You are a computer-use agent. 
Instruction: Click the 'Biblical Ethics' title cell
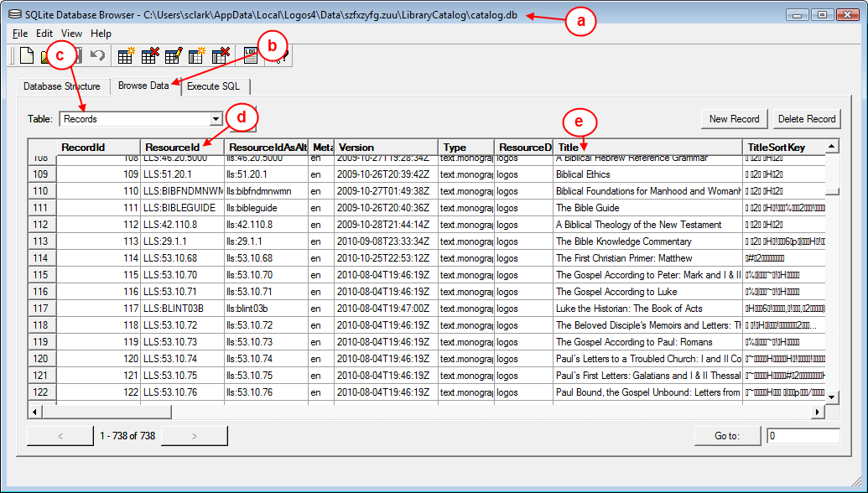click(647, 174)
